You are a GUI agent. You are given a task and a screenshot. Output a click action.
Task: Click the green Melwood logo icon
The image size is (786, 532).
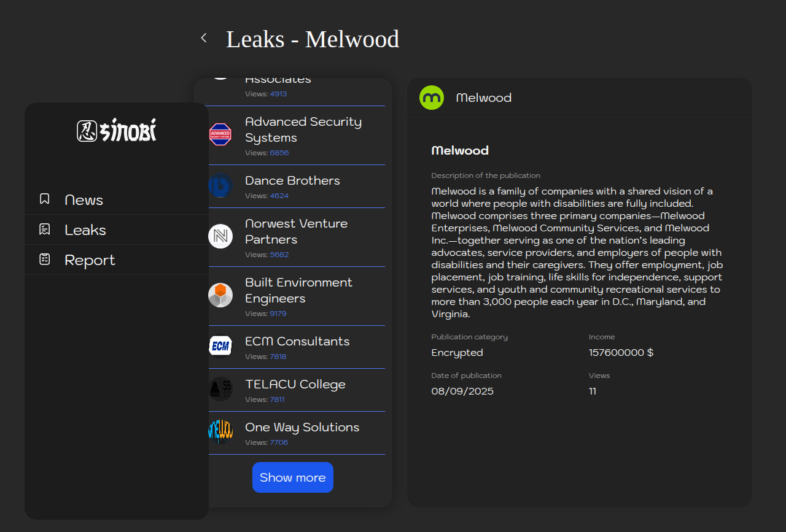tap(431, 98)
